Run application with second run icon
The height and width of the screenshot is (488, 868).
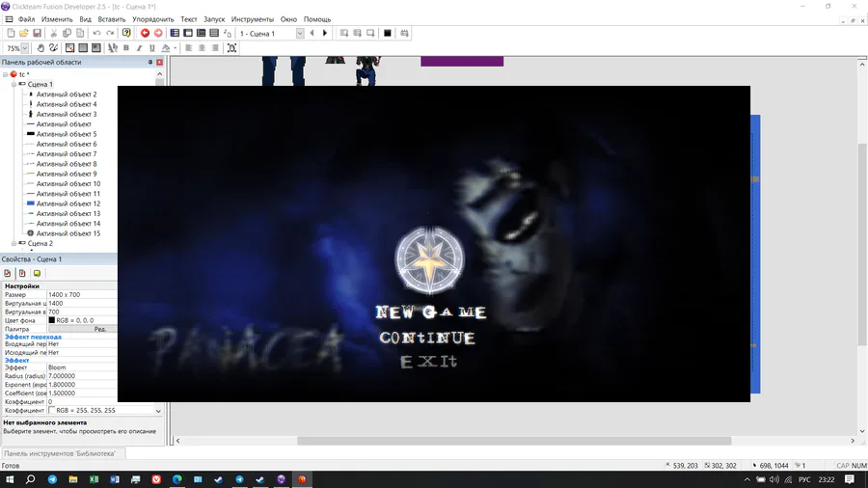(x=358, y=33)
